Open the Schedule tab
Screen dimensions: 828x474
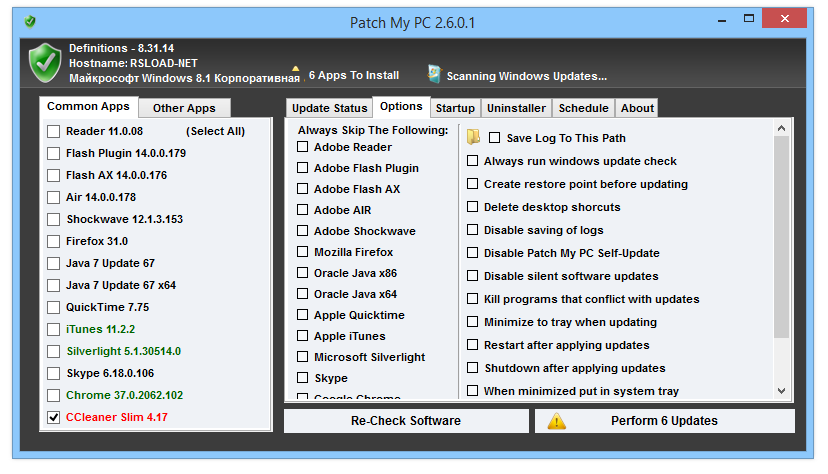click(x=584, y=108)
